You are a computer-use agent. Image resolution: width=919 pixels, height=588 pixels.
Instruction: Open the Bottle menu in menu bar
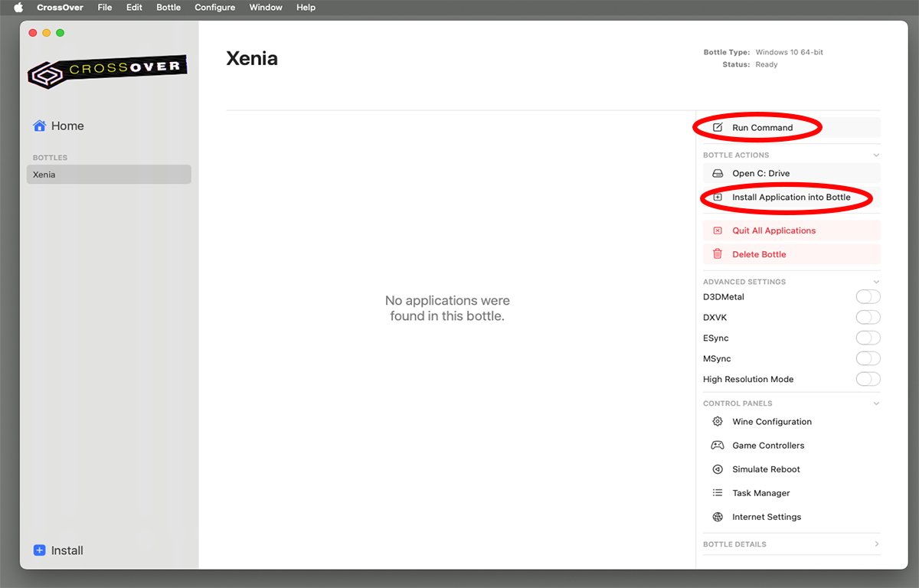pyautogui.click(x=168, y=8)
